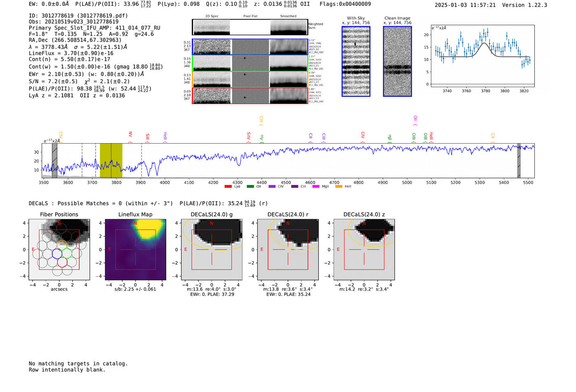Screen dimensions: 576x392
Task: Click the 'DECaLS : Possible Matches = 0' line
Action: (101, 203)
